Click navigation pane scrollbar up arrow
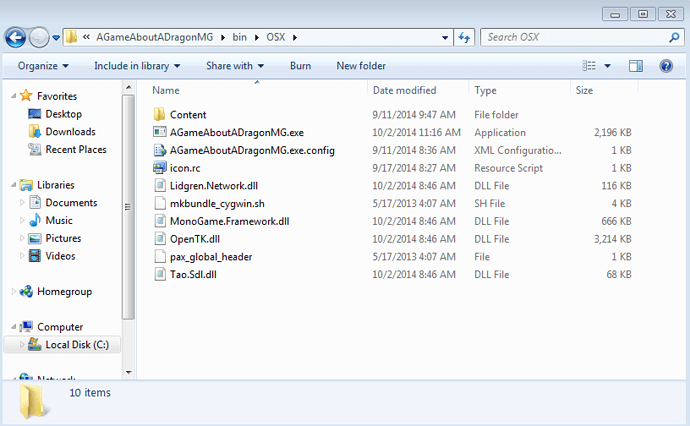 (x=128, y=88)
